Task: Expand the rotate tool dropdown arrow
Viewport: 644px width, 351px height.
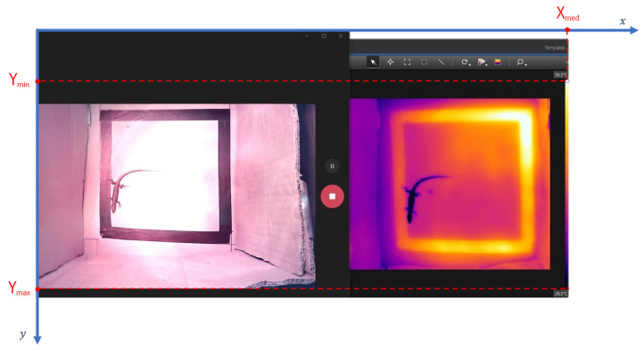Action: (x=469, y=64)
